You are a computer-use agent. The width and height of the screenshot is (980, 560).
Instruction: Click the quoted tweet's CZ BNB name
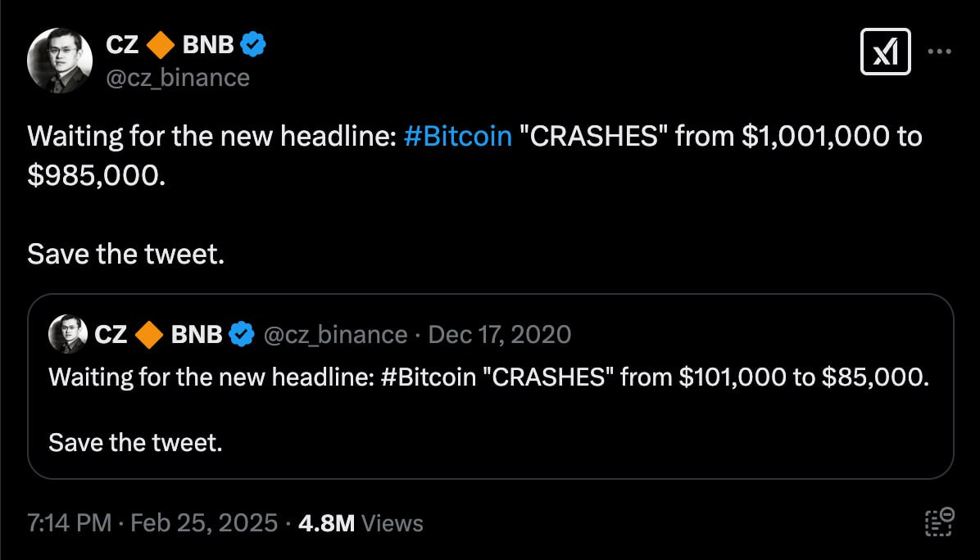click(158, 335)
